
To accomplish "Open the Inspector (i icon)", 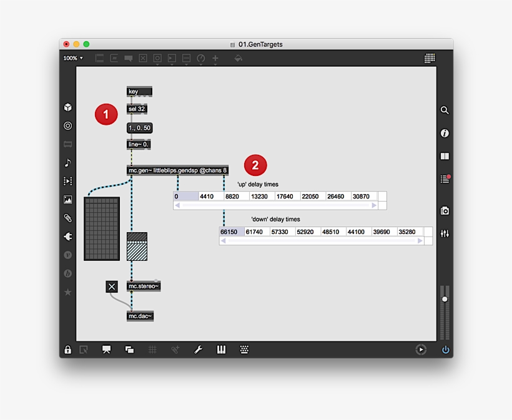I will [445, 134].
